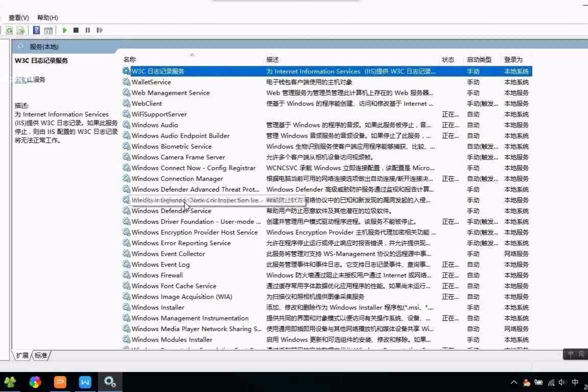This screenshot has width=588, height=392.
Task: Select the Windows Firewall service row
Action: (326, 275)
